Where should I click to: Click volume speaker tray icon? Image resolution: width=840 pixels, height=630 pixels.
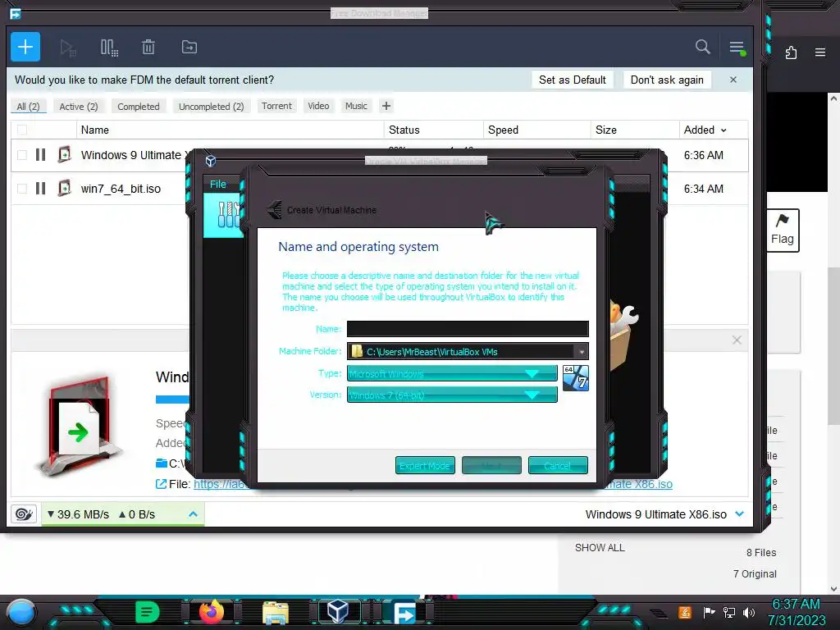point(749,612)
